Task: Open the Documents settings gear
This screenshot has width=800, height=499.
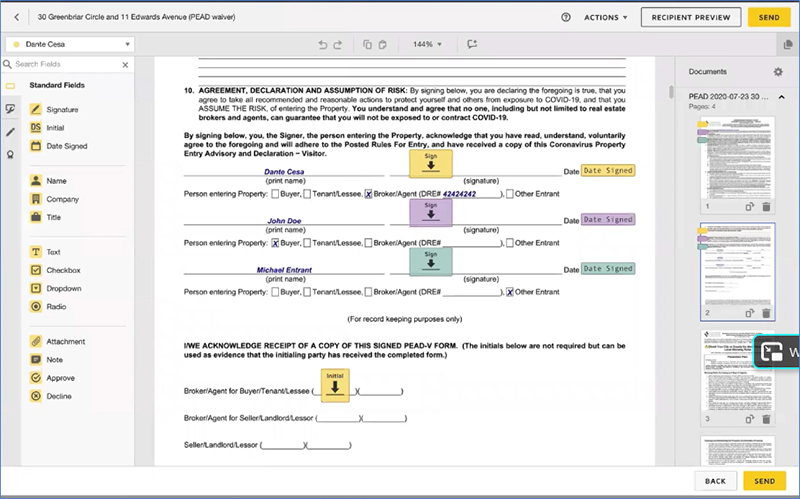Action: point(778,72)
